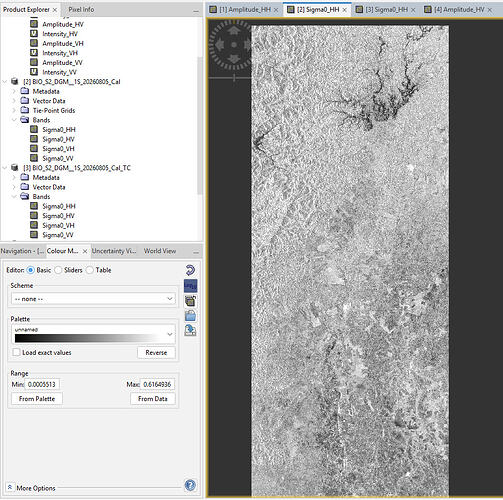This screenshot has height=500, width=503.
Task: Click the From Palette range button
Action: [x=37, y=399]
